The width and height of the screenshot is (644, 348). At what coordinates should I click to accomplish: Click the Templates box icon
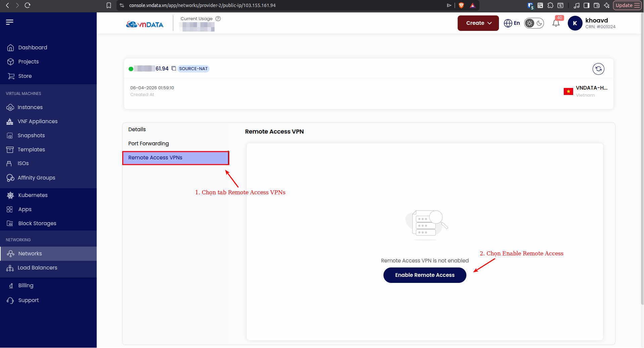(x=10, y=150)
